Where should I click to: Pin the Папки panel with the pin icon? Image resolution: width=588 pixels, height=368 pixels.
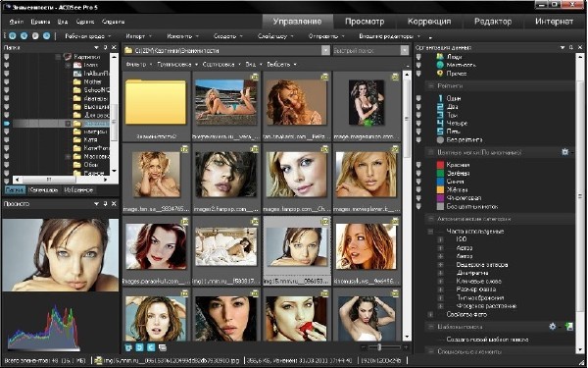(105, 47)
